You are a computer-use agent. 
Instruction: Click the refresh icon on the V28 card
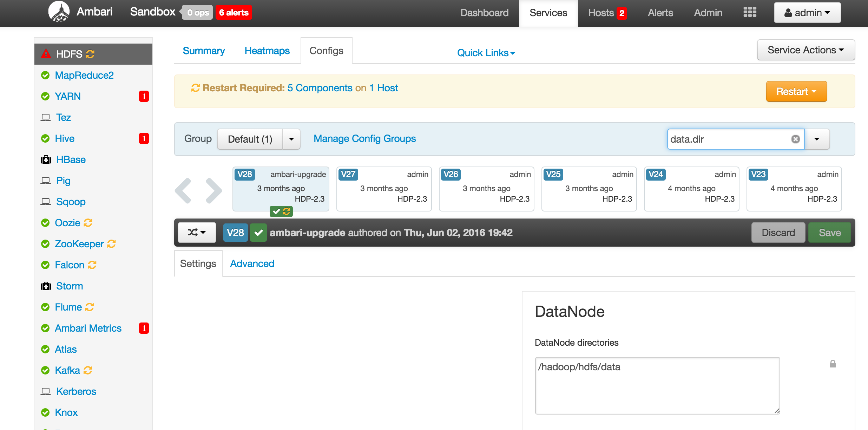coord(286,211)
